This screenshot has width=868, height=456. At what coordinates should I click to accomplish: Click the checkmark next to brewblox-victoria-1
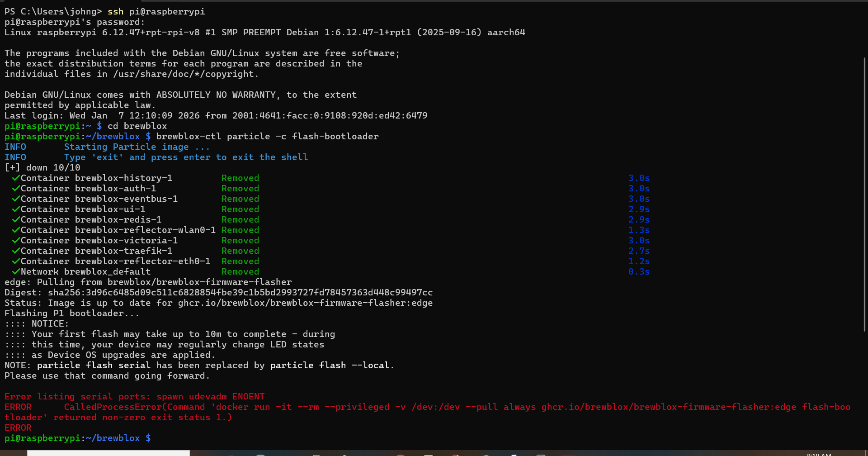coord(16,241)
